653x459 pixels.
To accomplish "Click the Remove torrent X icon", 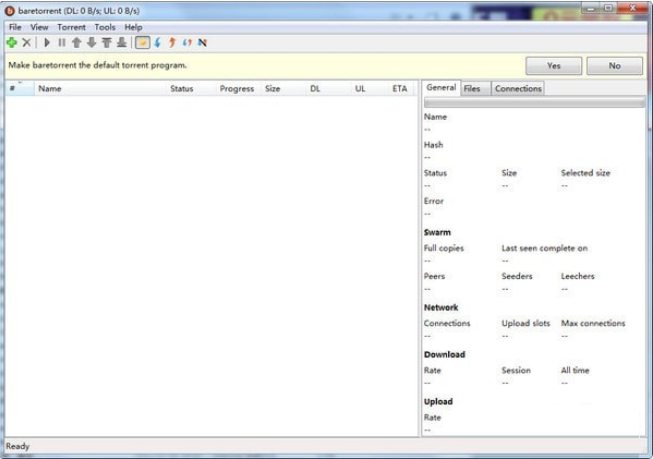I will tap(27, 43).
